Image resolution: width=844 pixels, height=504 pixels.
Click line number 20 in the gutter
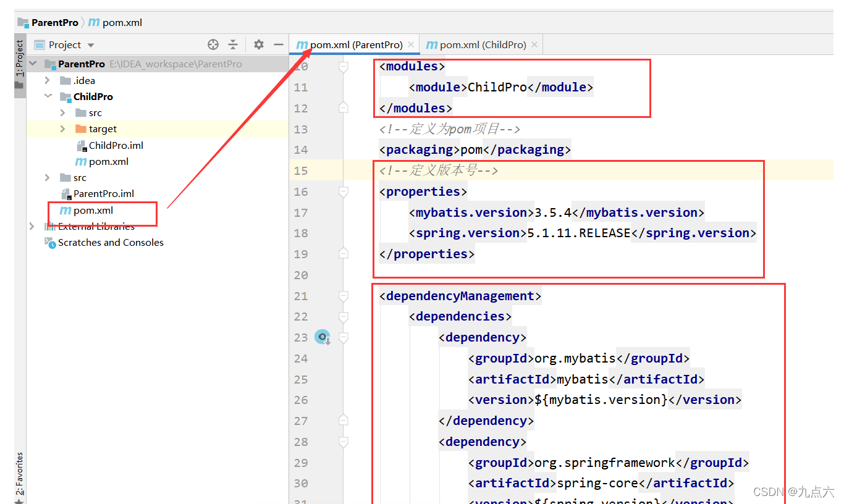tap(301, 275)
